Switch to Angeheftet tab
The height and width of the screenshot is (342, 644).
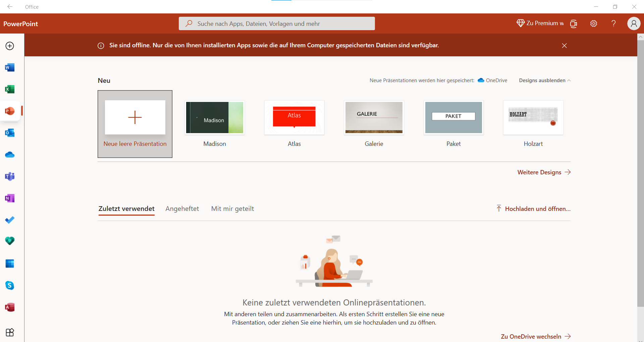pos(182,209)
